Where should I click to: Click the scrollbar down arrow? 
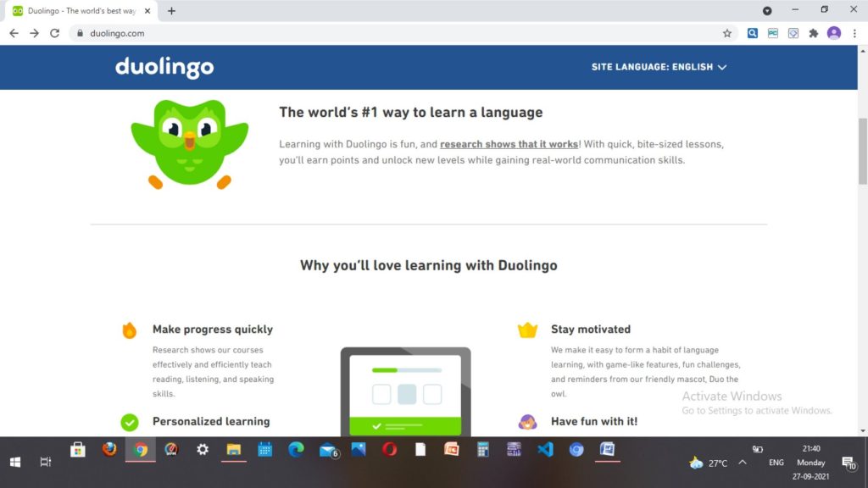click(862, 431)
